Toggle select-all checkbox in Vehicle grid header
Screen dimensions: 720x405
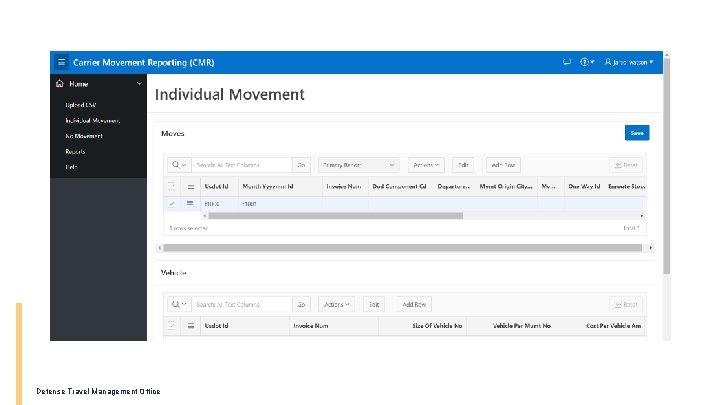coord(171,326)
